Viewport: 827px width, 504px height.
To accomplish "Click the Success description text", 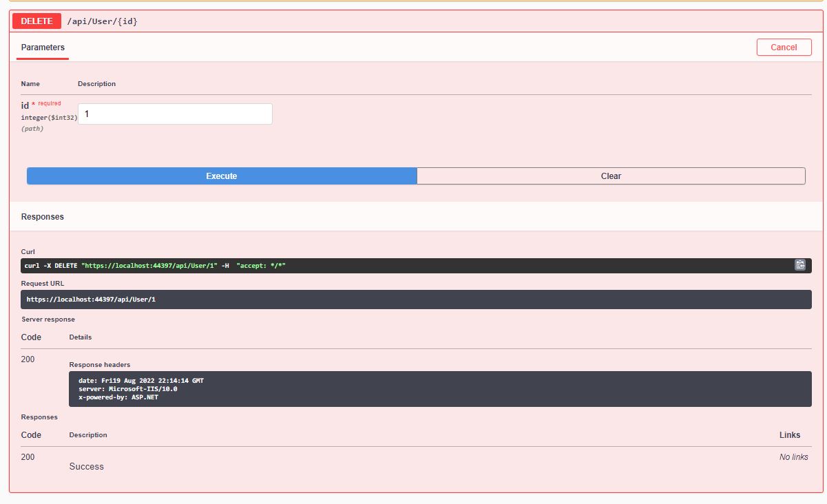I will 86,466.
